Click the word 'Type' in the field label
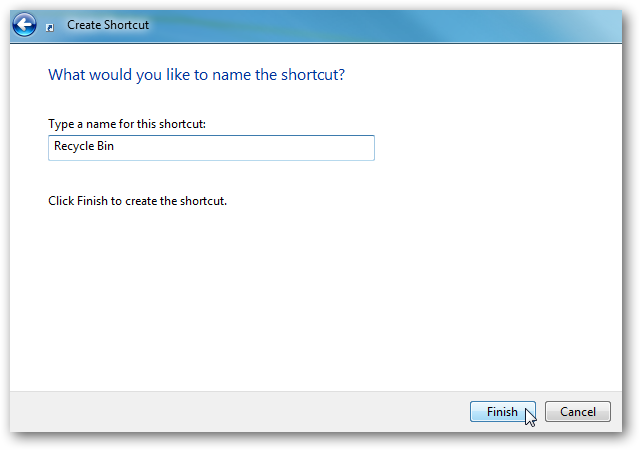640x450 pixels. pyautogui.click(x=61, y=124)
